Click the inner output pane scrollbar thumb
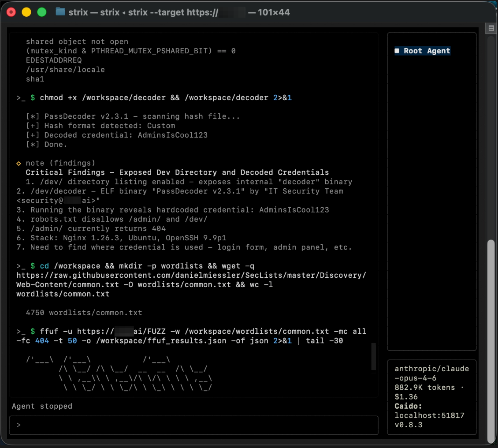Screen dimensions: 498x448 (374, 356)
